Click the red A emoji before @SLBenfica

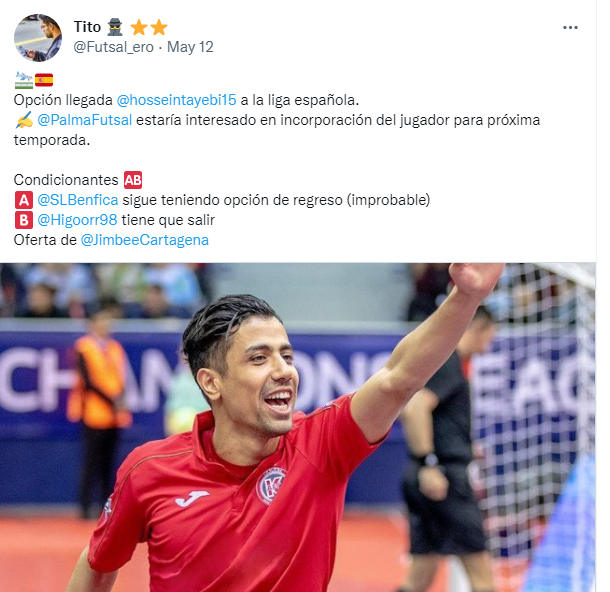[24, 200]
